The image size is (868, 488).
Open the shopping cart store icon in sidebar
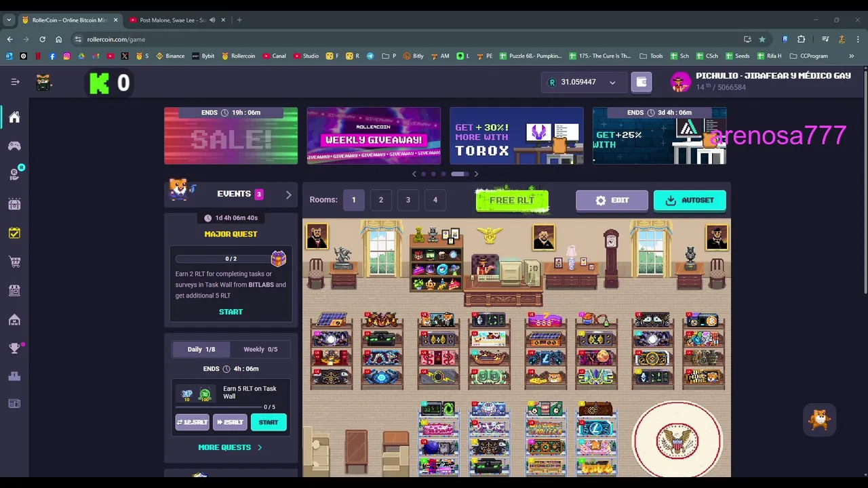click(x=14, y=262)
